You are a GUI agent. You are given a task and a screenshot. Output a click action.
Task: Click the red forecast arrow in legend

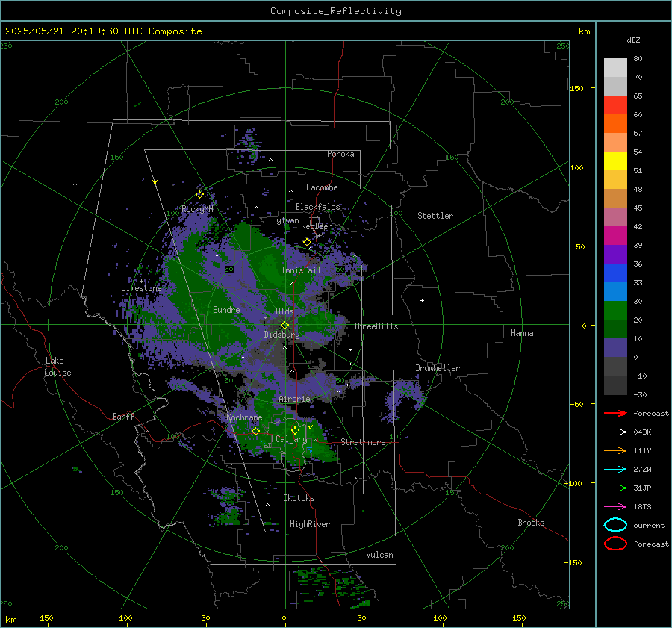click(615, 413)
